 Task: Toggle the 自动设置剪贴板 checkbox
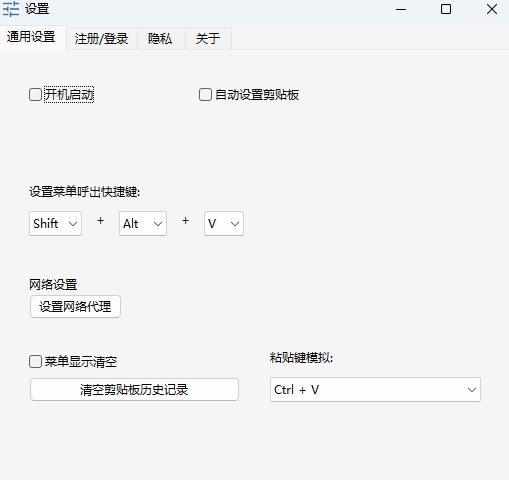[205, 95]
